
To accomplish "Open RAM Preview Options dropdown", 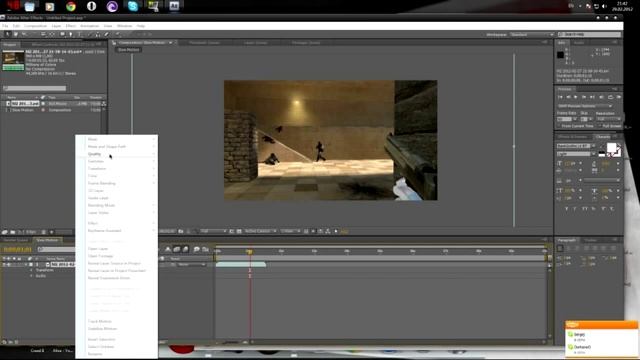I will 585,106.
